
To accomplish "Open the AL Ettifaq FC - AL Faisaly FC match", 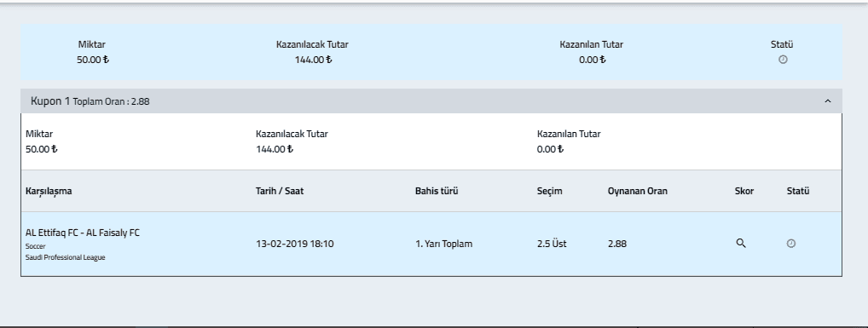I will [x=83, y=233].
